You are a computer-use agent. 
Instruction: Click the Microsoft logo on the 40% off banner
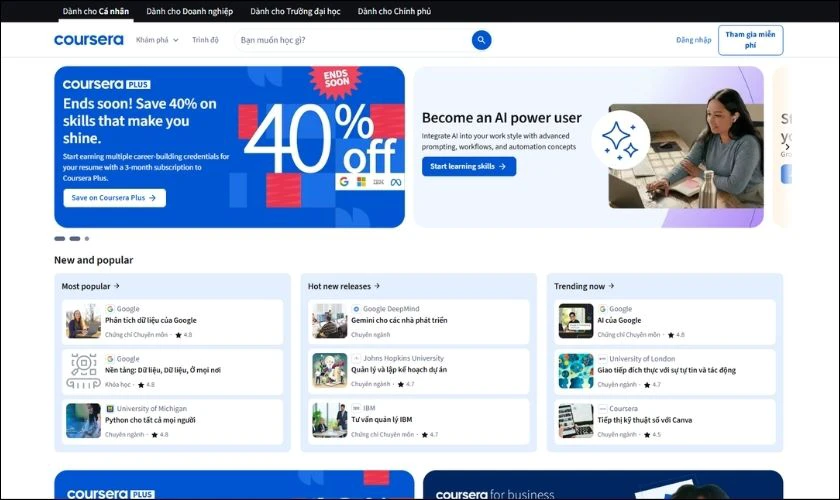click(x=362, y=182)
